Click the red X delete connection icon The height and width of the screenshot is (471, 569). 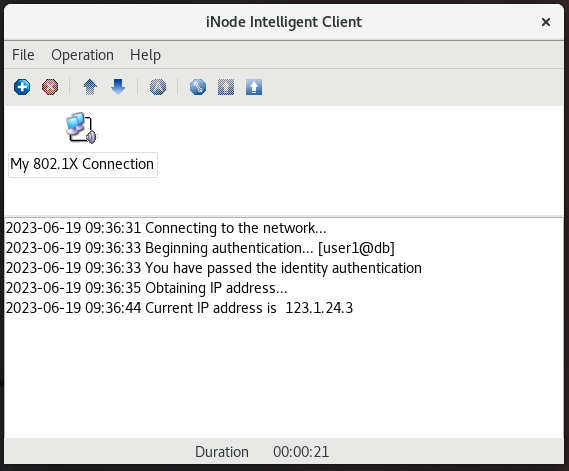pos(50,87)
